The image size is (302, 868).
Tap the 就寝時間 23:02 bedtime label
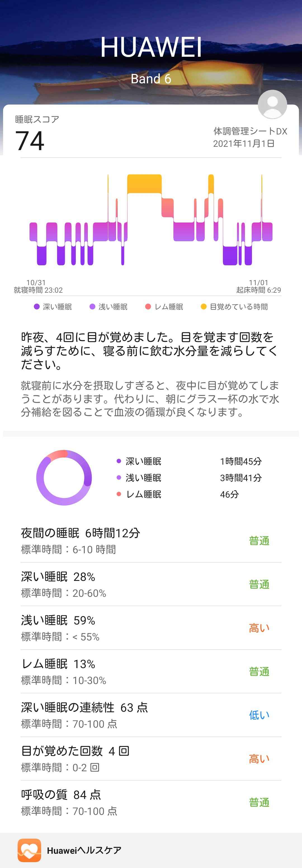tap(38, 290)
